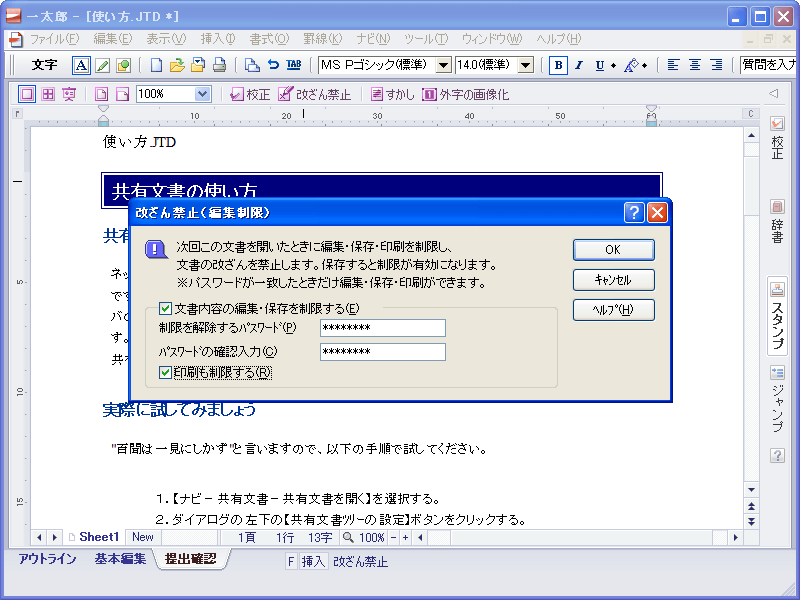Switch to 基本編集 tab
The image size is (800, 600).
(120, 559)
